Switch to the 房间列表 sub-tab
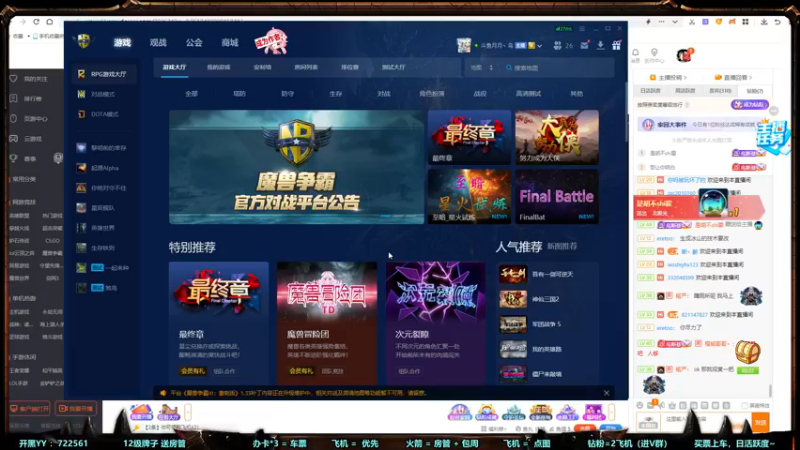Screen dimensions: 800x450 pyautogui.click(x=306, y=67)
